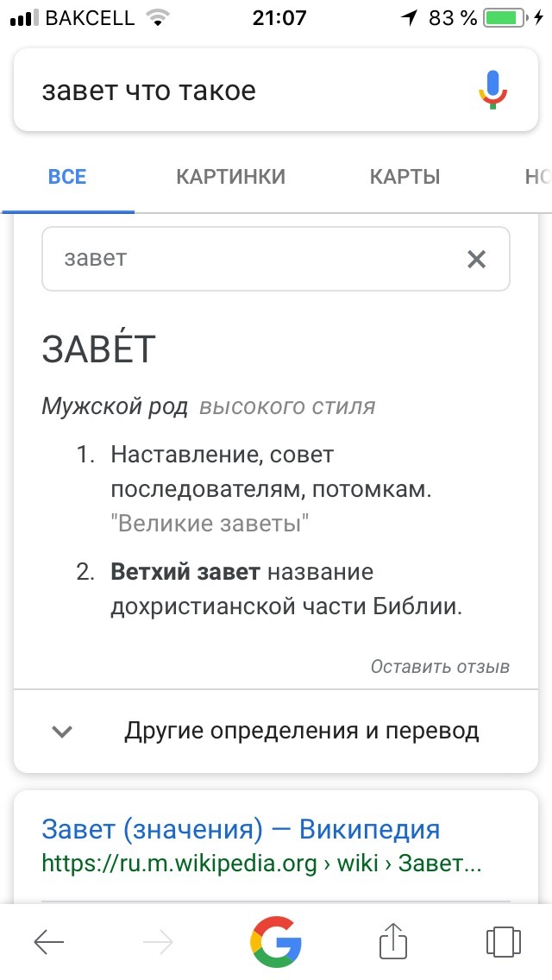The width and height of the screenshot is (552, 980).
Task: Tap the forward arrow in bottom bar
Action: 158,941
